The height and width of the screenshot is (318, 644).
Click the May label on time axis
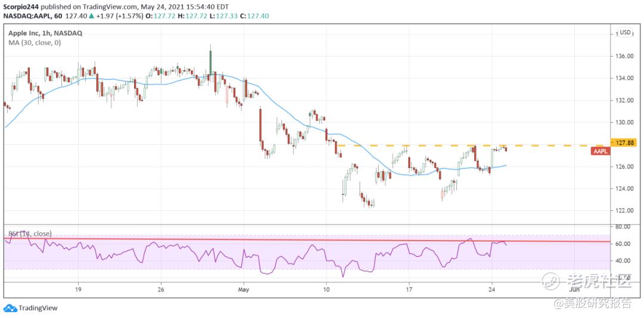243,289
